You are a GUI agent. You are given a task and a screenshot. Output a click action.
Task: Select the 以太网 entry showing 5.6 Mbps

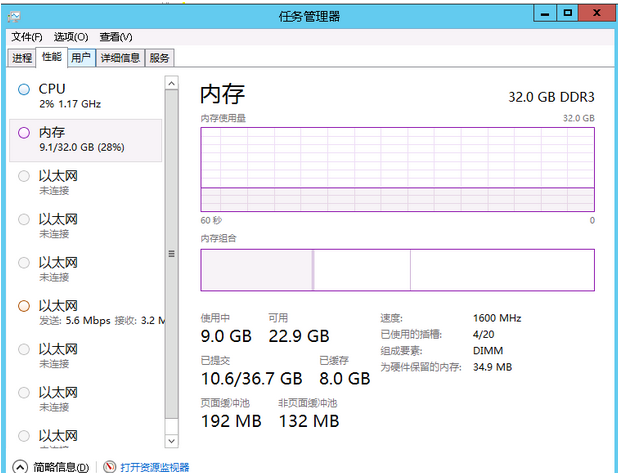[90, 312]
